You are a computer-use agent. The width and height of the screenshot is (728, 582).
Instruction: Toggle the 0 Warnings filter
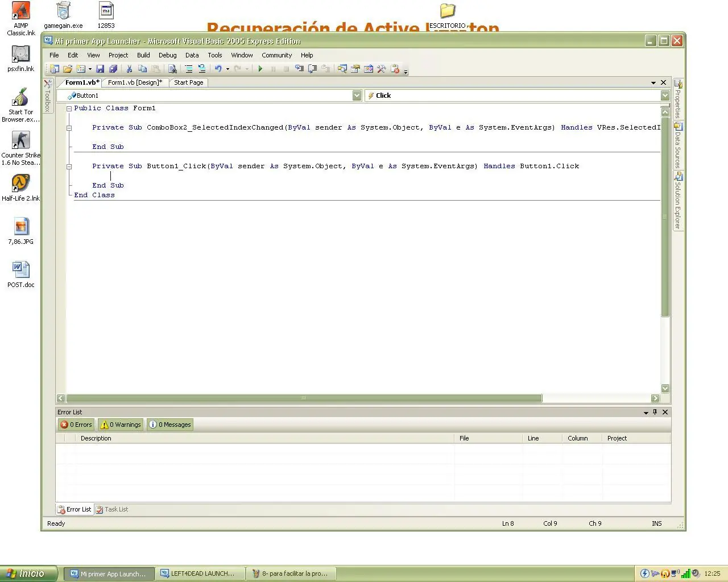coord(120,425)
